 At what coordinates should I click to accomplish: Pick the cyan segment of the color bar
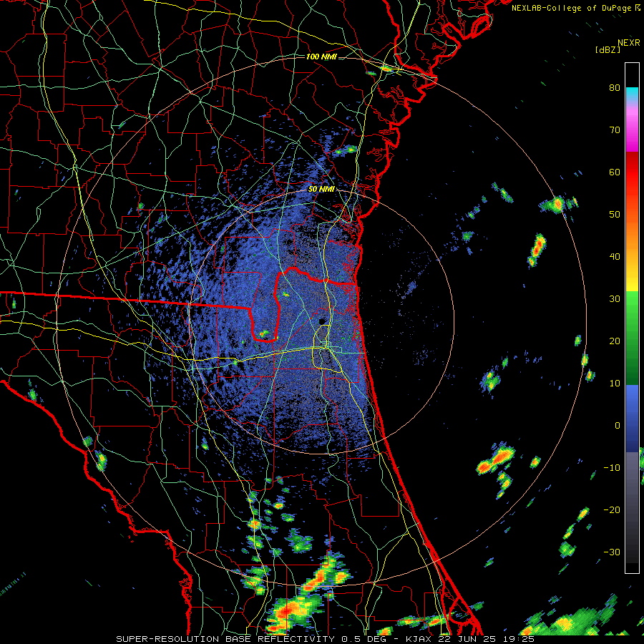(x=632, y=94)
